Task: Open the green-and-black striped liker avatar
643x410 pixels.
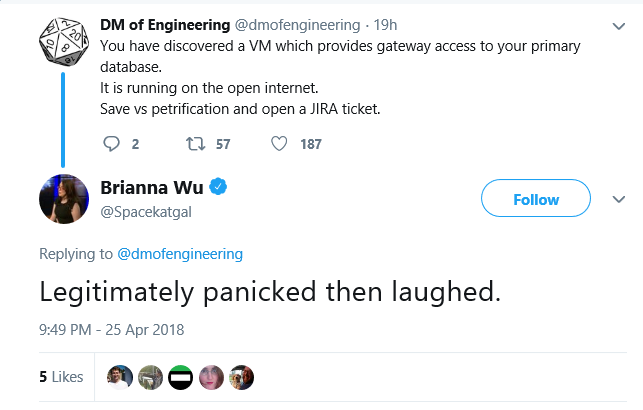Action: [x=180, y=377]
